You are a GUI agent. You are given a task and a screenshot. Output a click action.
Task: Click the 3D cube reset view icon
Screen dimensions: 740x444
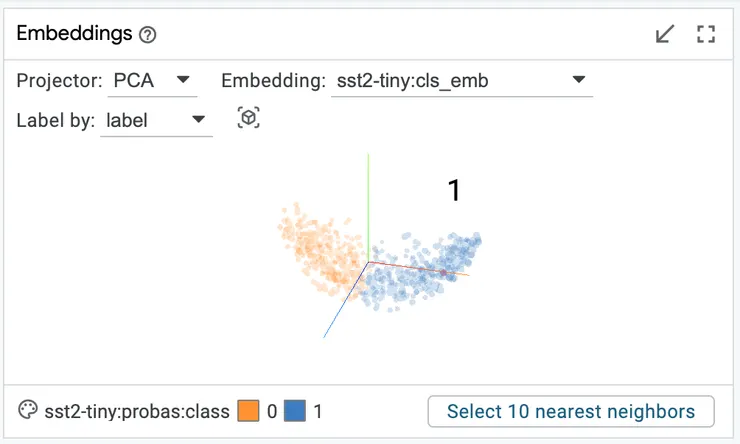click(249, 119)
